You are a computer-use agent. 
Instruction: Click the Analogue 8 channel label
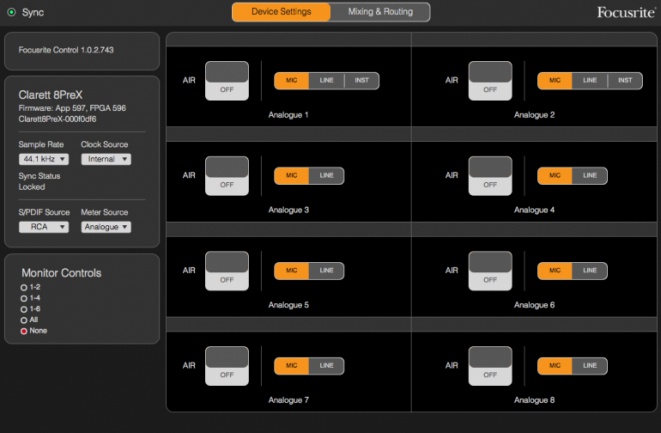click(x=534, y=400)
